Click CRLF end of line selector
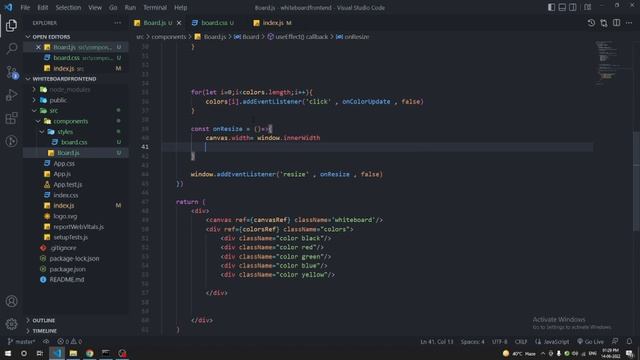Image resolution: width=640 pixels, height=360 pixels. pyautogui.click(x=521, y=341)
